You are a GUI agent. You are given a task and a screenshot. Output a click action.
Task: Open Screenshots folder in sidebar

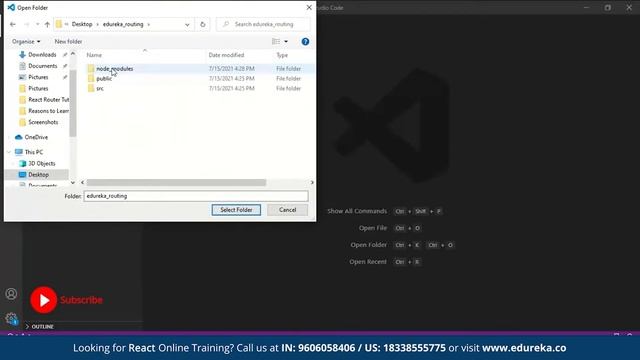pyautogui.click(x=43, y=122)
